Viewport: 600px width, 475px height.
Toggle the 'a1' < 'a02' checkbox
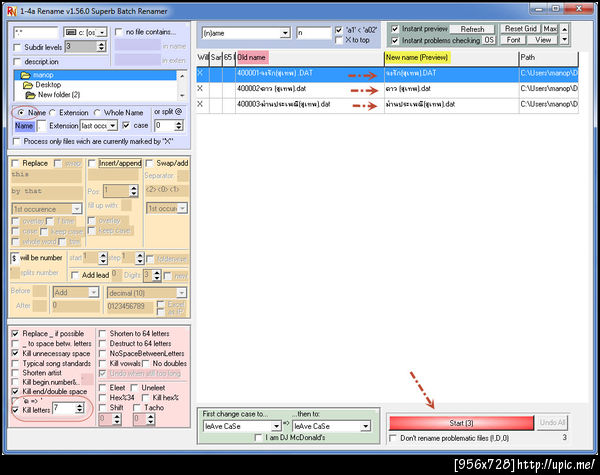339,30
